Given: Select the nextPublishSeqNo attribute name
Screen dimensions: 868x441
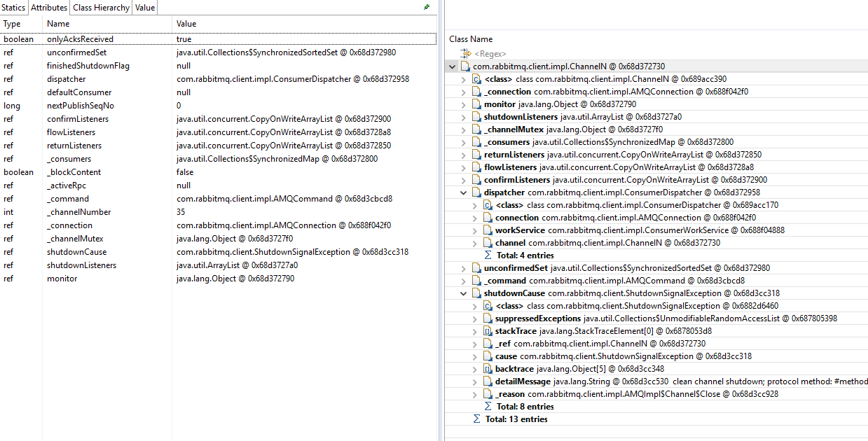Looking at the screenshot, I should tap(81, 106).
